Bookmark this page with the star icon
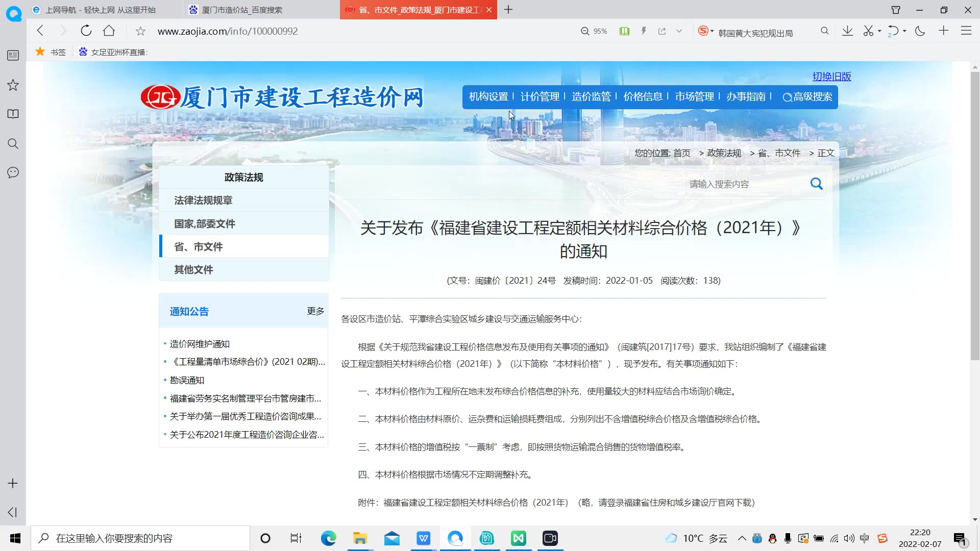This screenshot has width=980, height=551. tap(140, 31)
